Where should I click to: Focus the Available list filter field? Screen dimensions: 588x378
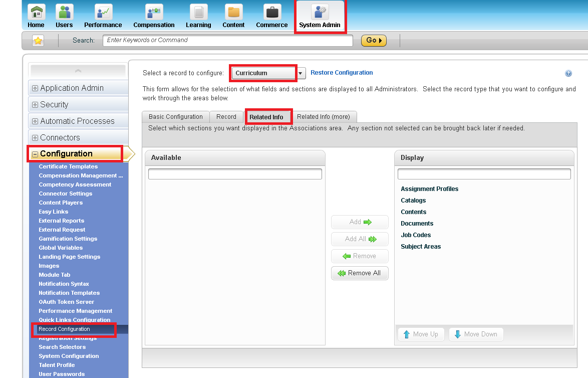[x=235, y=174]
